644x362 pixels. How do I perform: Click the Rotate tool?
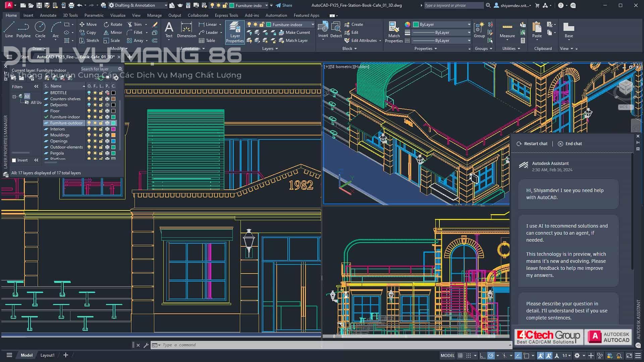[113, 24]
